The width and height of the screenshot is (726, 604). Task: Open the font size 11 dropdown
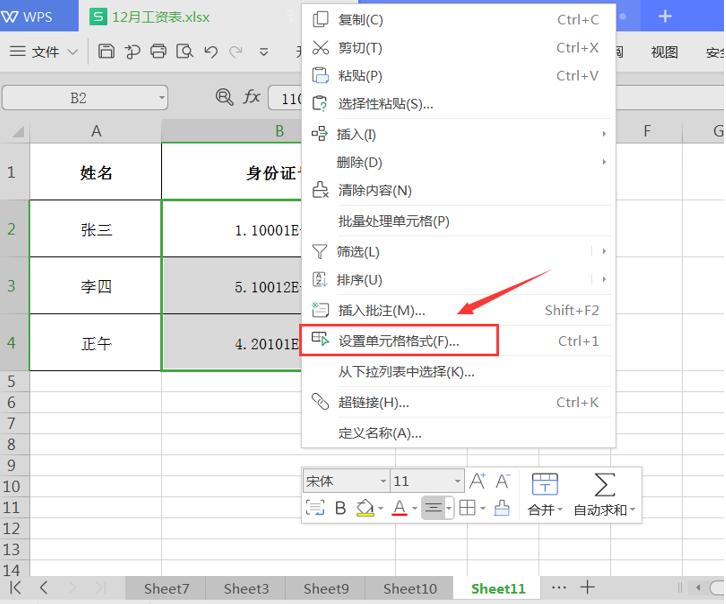pyautogui.click(x=457, y=481)
